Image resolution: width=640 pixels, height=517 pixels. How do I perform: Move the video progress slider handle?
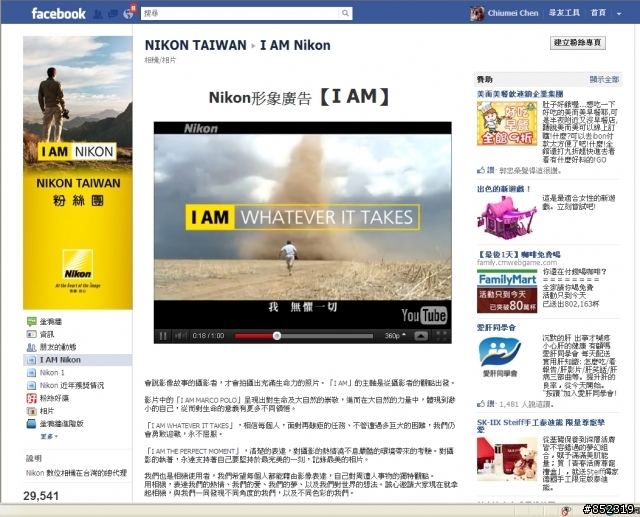point(277,336)
